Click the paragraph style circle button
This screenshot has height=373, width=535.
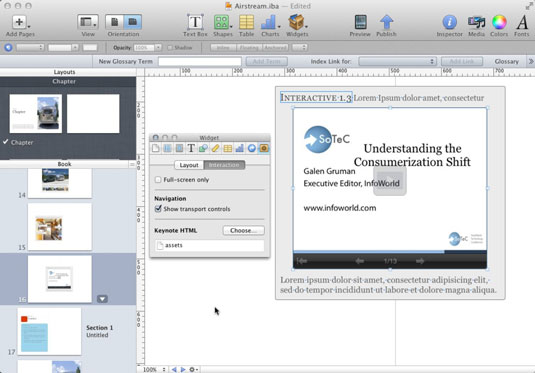point(8,48)
